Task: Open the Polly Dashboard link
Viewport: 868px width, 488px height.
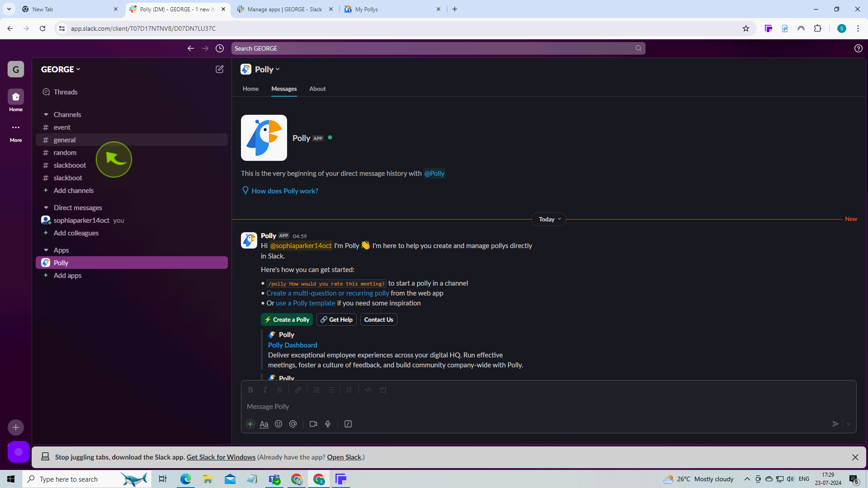Action: pyautogui.click(x=292, y=345)
